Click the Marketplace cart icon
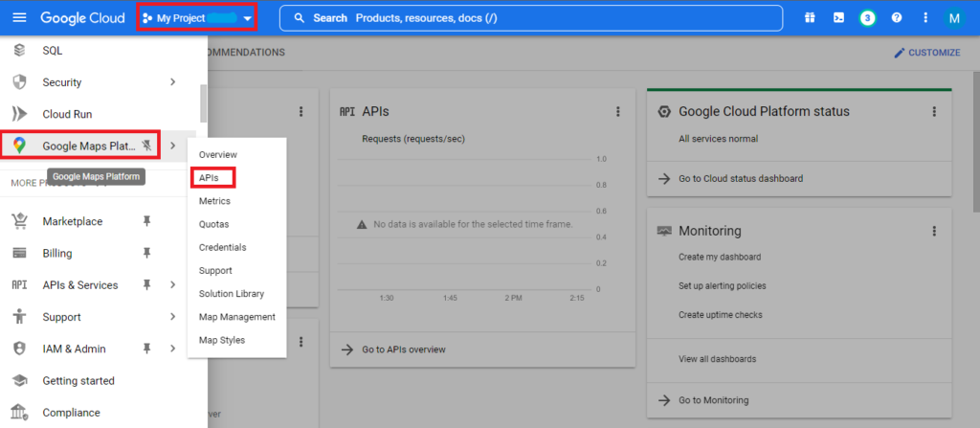The width and height of the screenshot is (980, 428). pos(19,221)
